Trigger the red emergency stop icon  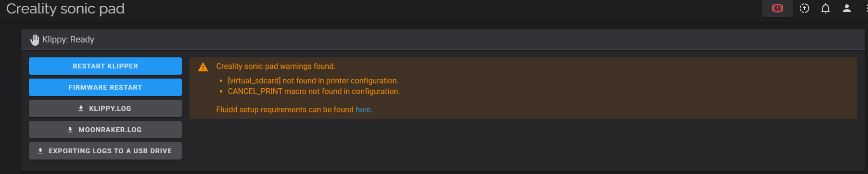pos(777,8)
